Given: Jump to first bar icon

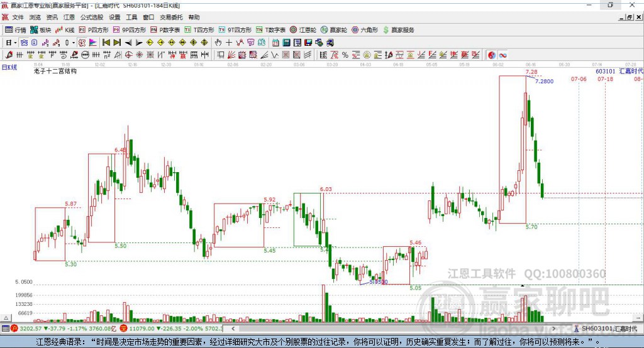Looking at the screenshot, I should (106, 43).
